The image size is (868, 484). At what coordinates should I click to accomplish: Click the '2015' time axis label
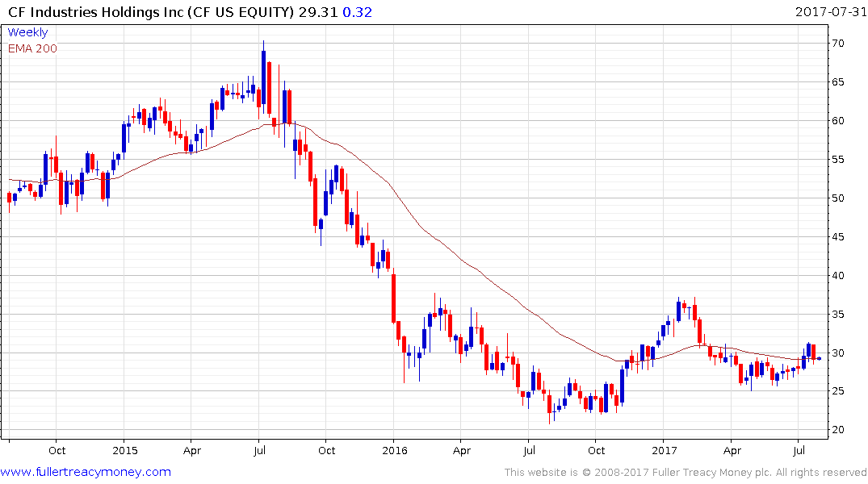coord(124,450)
